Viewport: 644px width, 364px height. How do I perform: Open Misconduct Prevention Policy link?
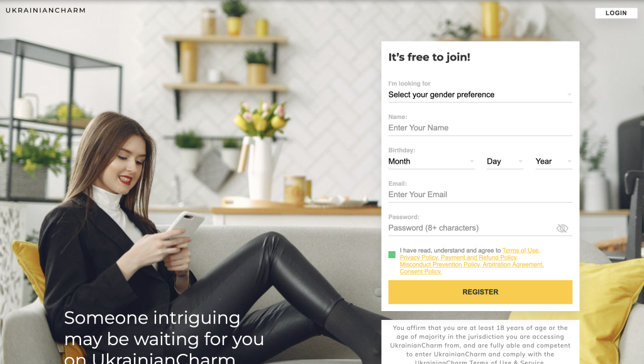point(440,264)
